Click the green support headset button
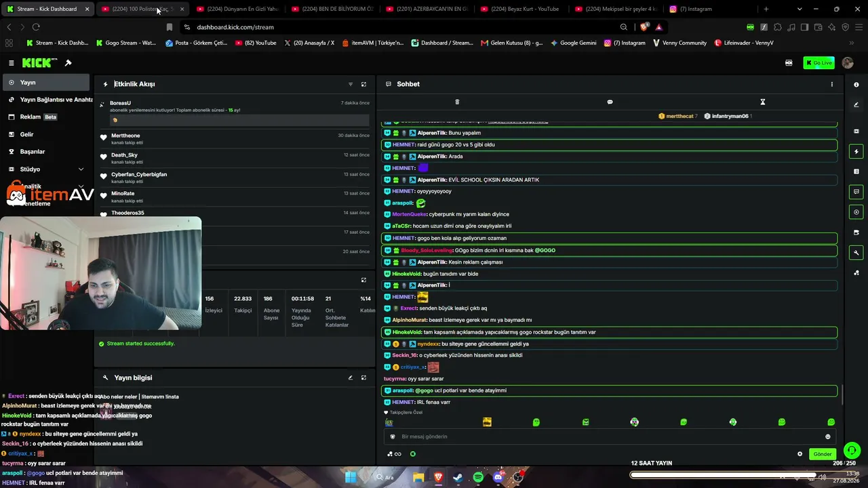Viewport: 868px width, 488px height. tap(852, 450)
